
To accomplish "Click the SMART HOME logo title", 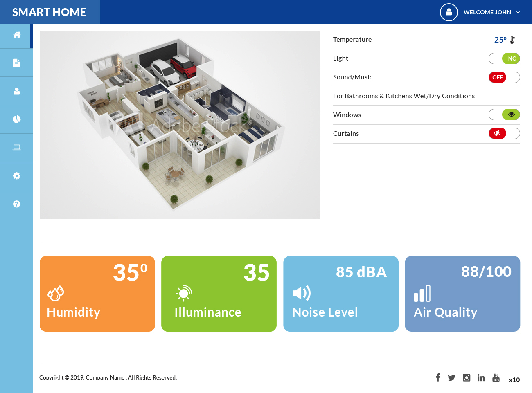I will (x=49, y=12).
